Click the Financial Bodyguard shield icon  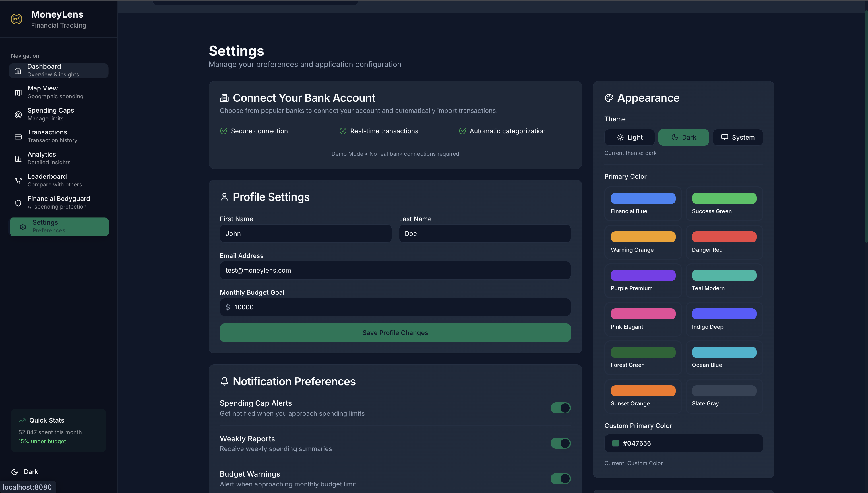coord(18,203)
